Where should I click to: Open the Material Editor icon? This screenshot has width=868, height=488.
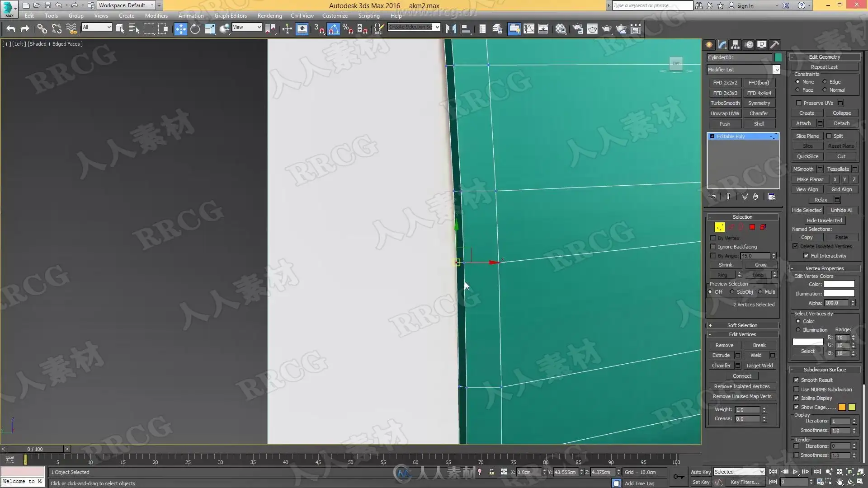[x=561, y=29]
